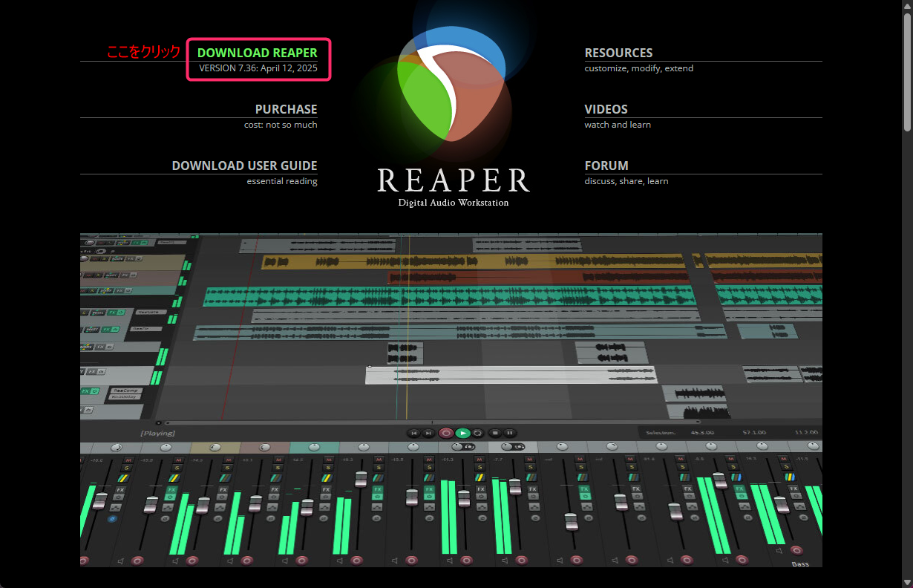Visit the RESOURCES page
This screenshot has height=588, width=913.
618,53
